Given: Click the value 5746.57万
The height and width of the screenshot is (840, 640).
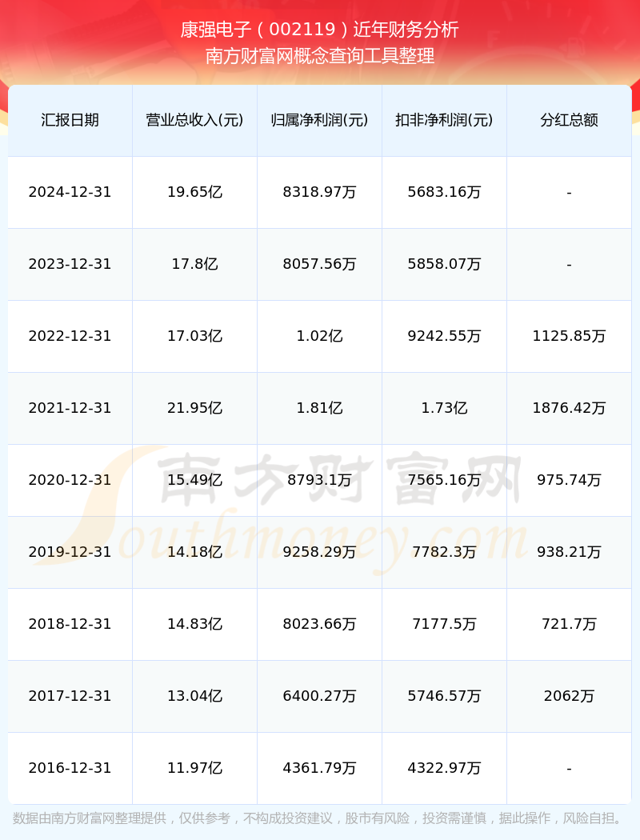Looking at the screenshot, I should tap(445, 696).
